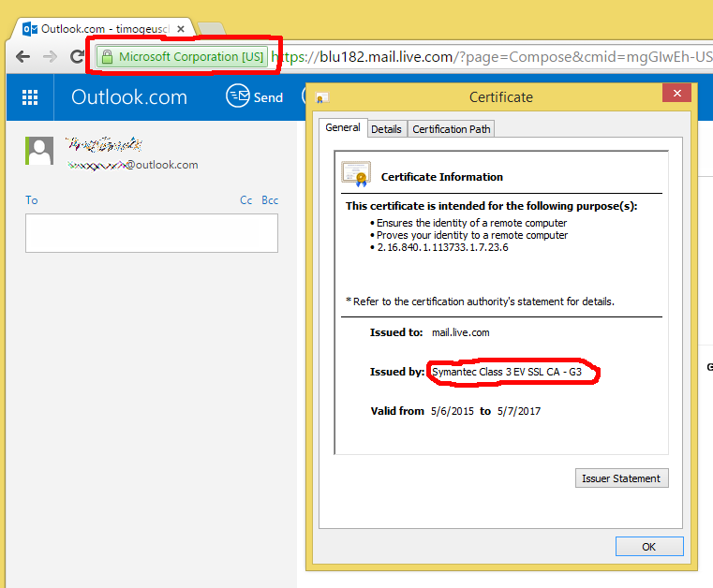Click the expiry date 5/7/2017

pyautogui.click(x=519, y=411)
